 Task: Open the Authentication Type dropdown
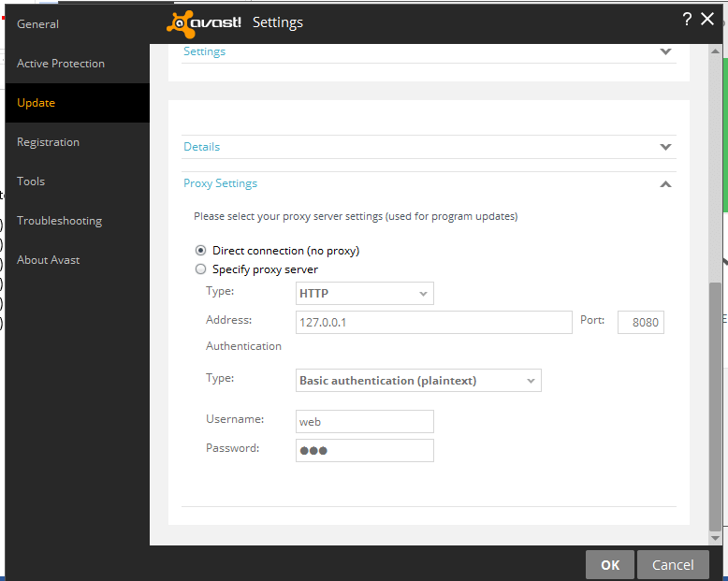[x=418, y=381]
